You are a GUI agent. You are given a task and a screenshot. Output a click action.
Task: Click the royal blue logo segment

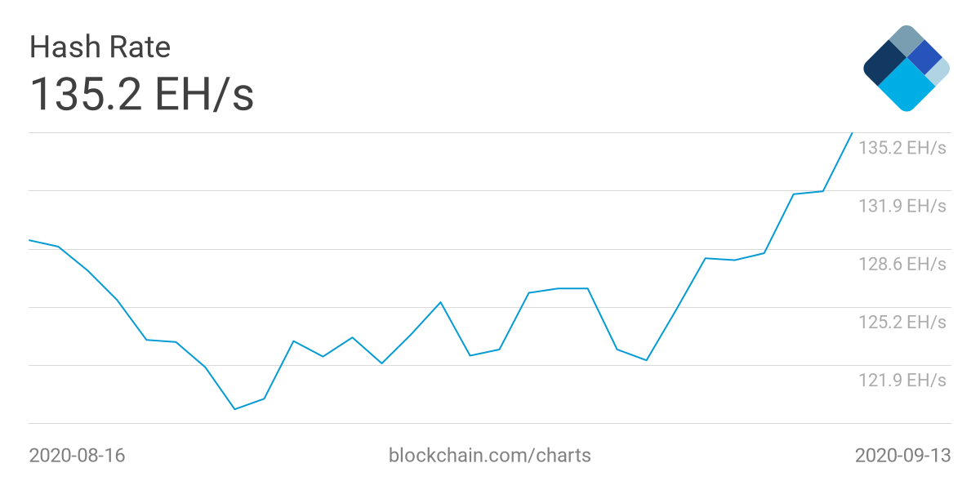point(925,56)
